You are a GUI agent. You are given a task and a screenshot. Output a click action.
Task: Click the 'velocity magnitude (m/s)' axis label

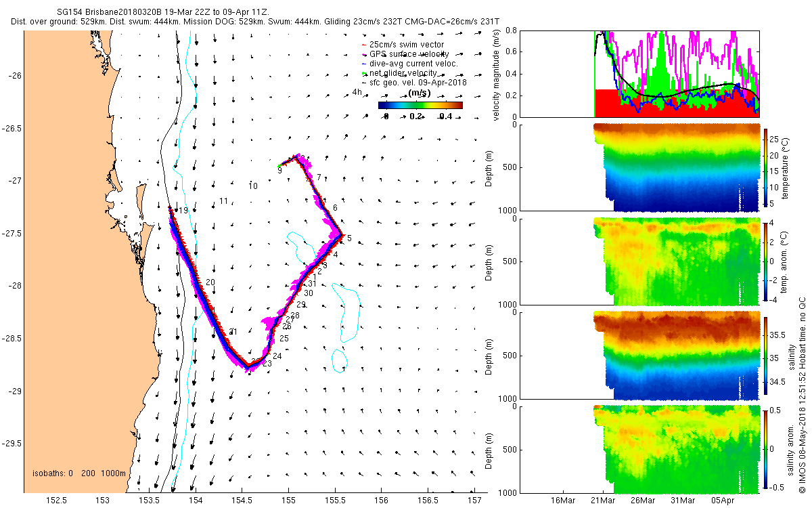pos(497,74)
